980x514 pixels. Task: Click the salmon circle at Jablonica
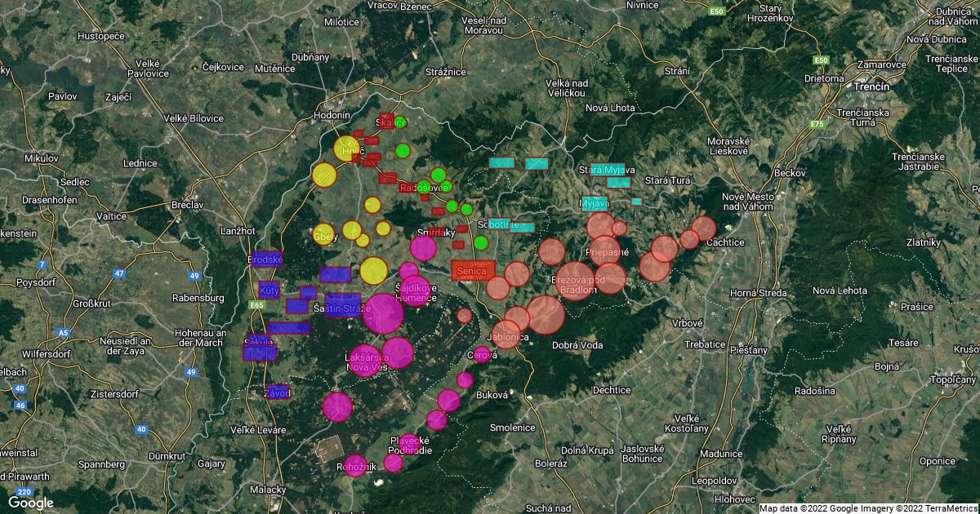click(x=506, y=335)
